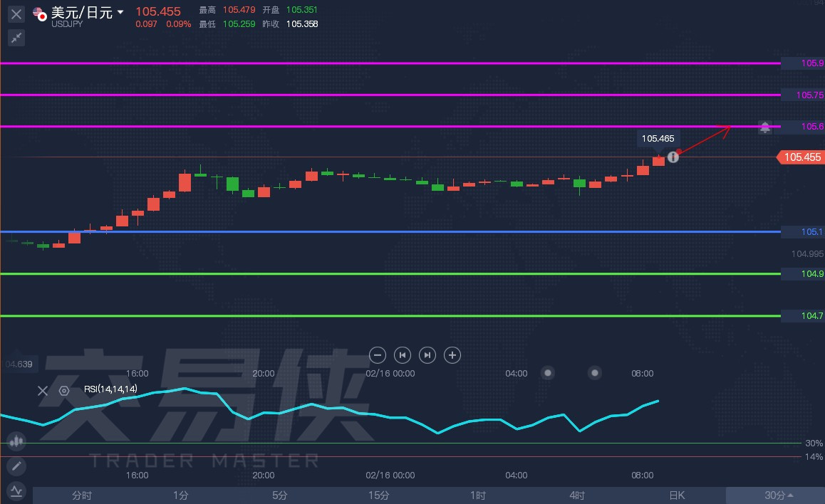Click the current price tag 105.455
The width and height of the screenshot is (825, 504).
[x=801, y=157]
